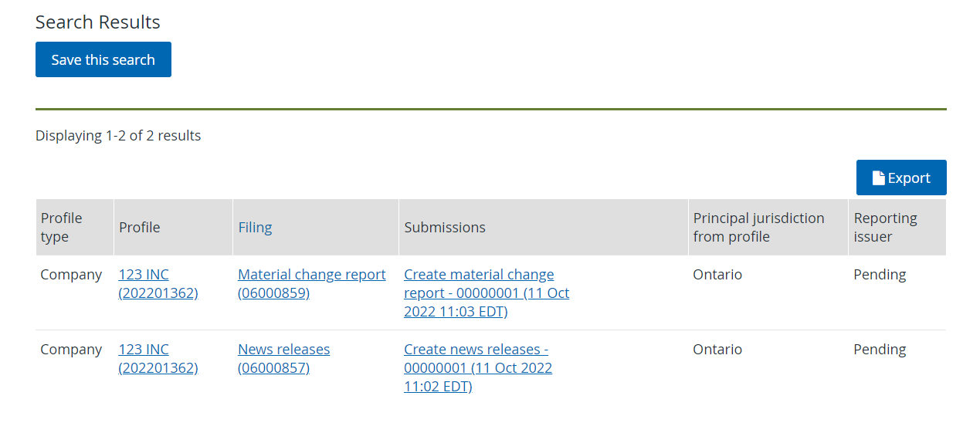Click the Reporting issuer column header

897,227
